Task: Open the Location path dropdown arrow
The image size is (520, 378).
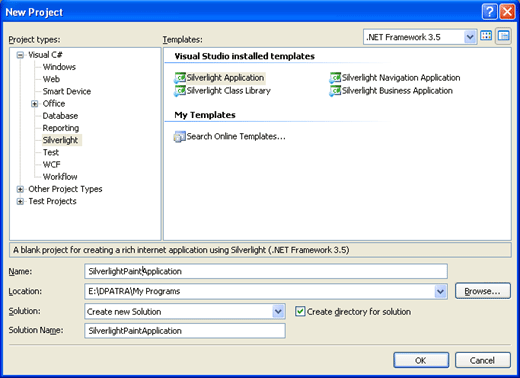Action: [x=440, y=292]
